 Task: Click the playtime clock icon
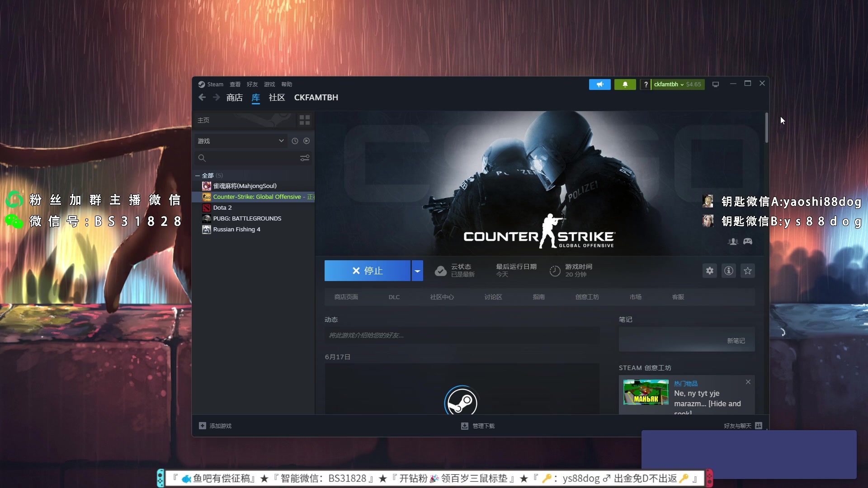coord(555,271)
